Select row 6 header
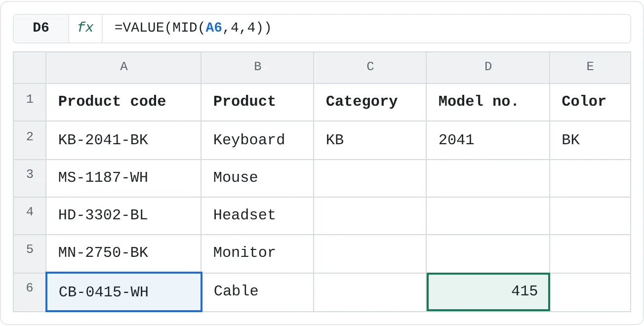The width and height of the screenshot is (644, 326). (x=30, y=292)
